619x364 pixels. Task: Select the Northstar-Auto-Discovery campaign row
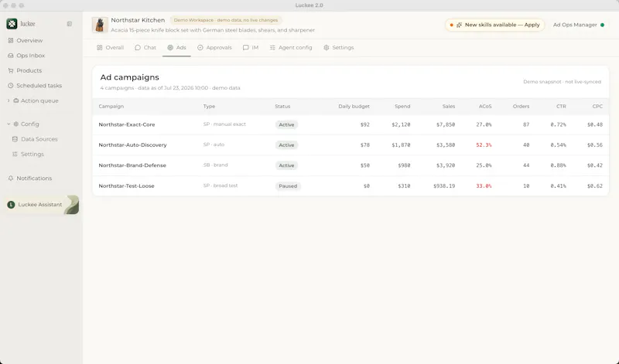click(351, 145)
